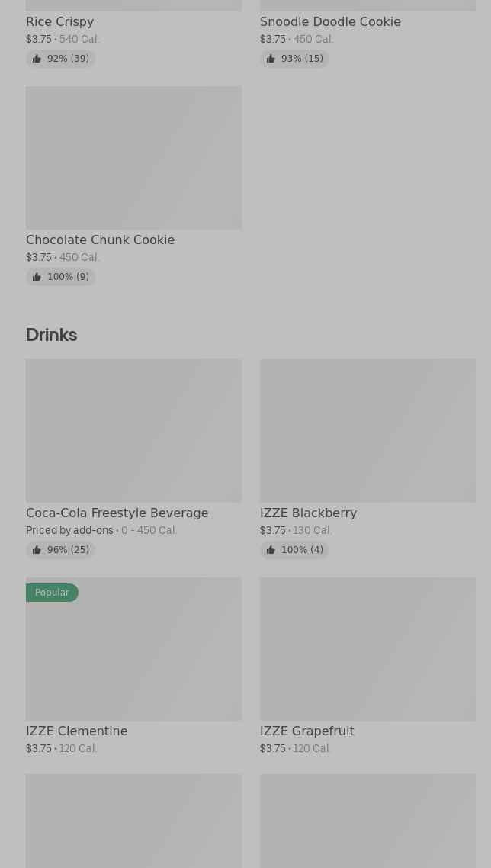Open Coca-Cola Freestyle Beverage title link
The width and height of the screenshot is (491, 868).
[x=117, y=513]
